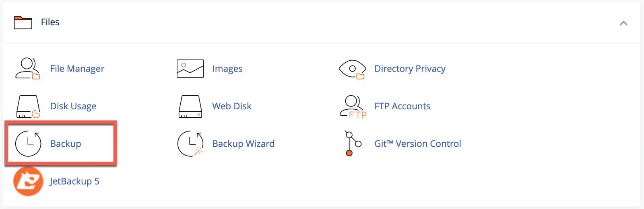Open the Disk Usage link
Viewport: 644px width, 209px height.
[73, 106]
